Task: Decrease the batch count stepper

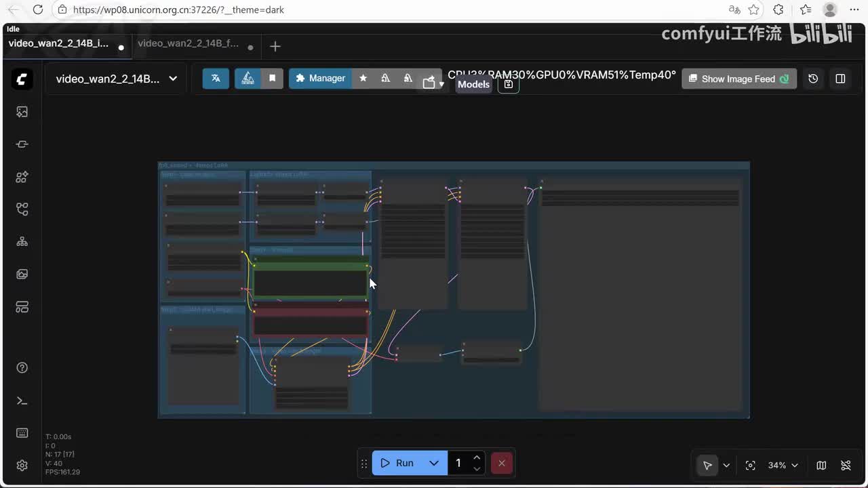Action: click(477, 468)
